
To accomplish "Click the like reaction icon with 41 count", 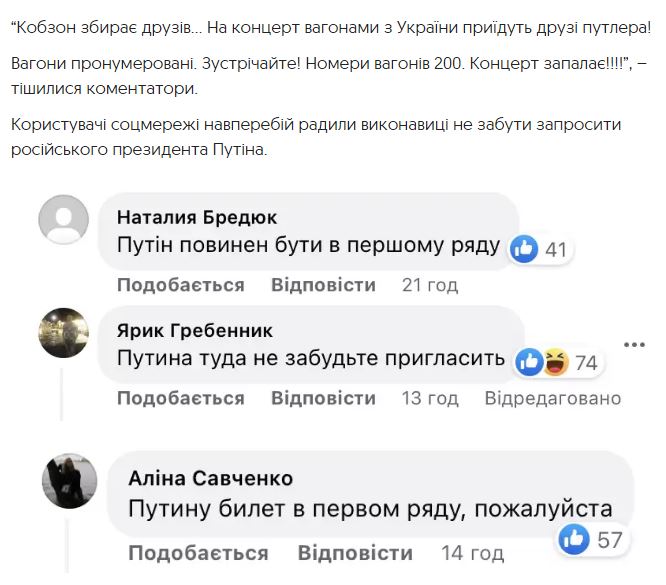I will 526,249.
